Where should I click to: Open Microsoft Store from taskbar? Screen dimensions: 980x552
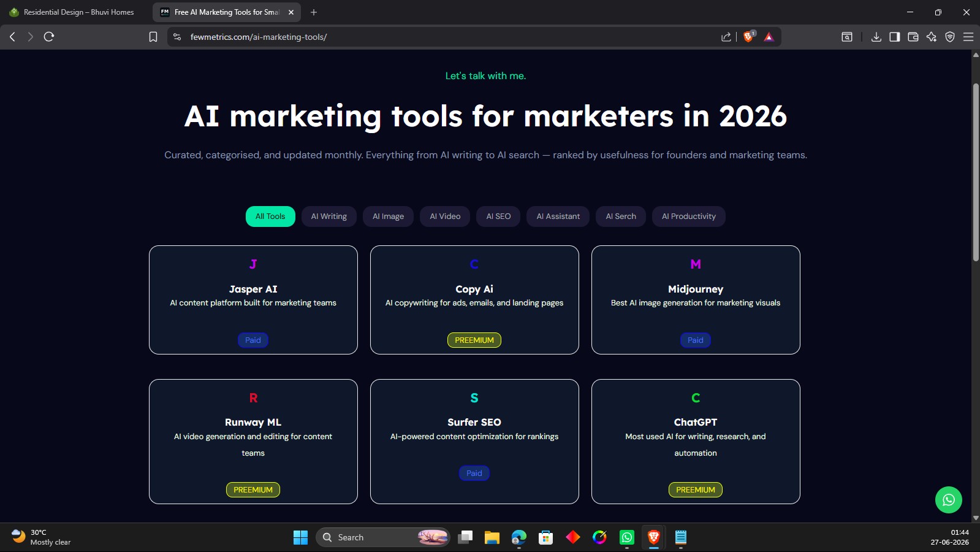click(545, 537)
